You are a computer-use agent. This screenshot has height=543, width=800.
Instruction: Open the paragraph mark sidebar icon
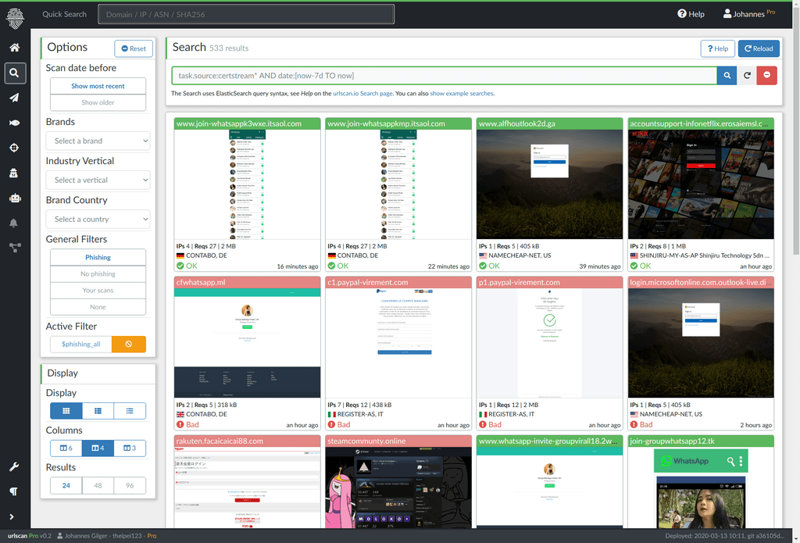[14, 491]
